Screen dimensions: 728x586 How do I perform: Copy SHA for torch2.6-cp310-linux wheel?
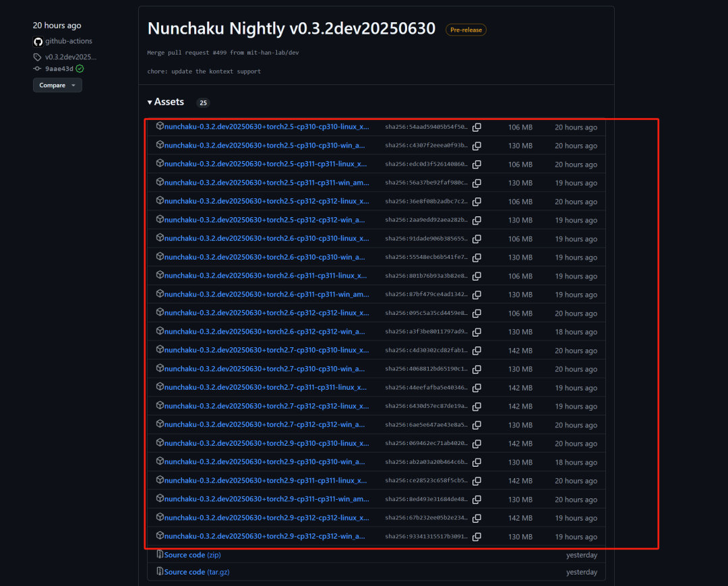click(x=477, y=239)
